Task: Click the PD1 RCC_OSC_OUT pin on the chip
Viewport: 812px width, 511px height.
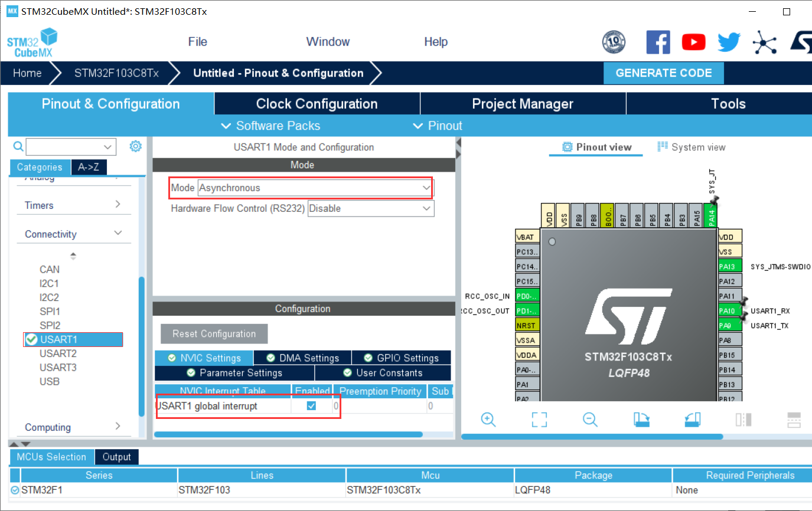Action: point(527,311)
